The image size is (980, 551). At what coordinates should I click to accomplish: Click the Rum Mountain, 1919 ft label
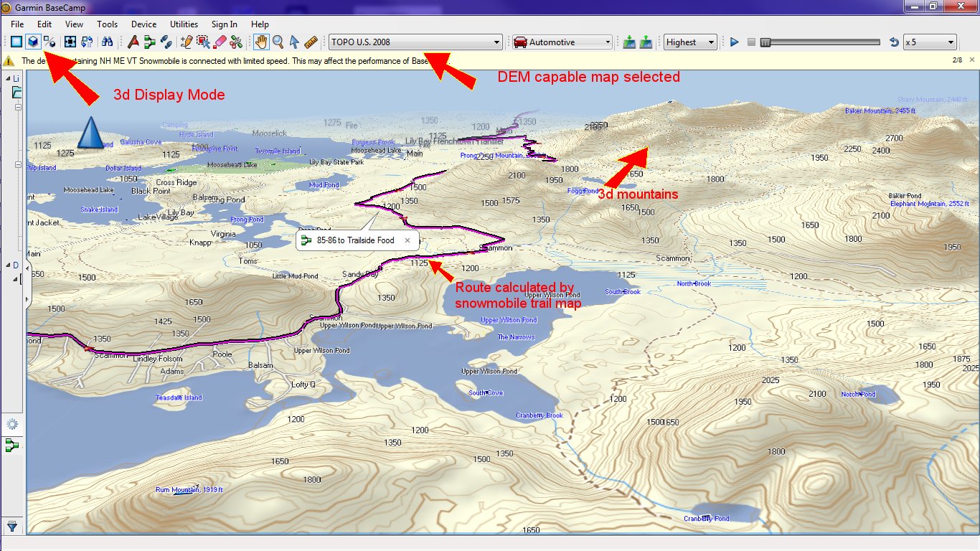(189, 490)
